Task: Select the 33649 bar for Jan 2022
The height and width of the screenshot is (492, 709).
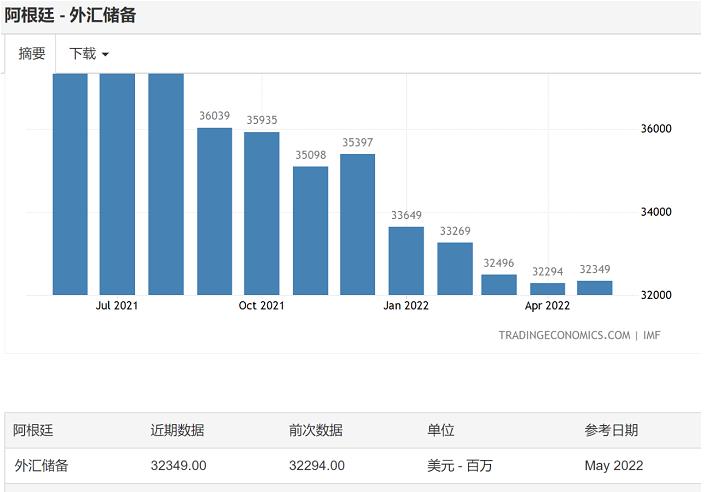Action: 406,261
